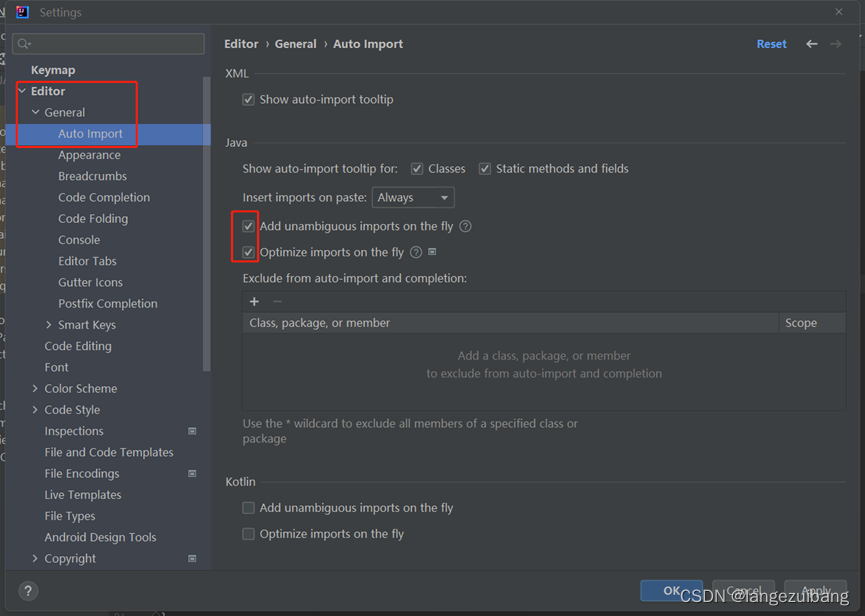Toggle Static methods and fields checkbox

pos(485,169)
